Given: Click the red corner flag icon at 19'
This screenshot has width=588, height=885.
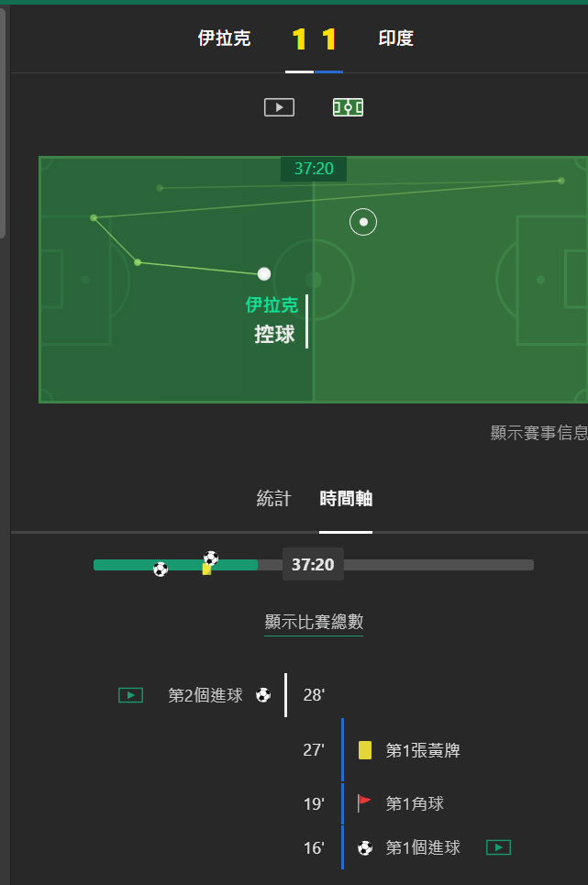Looking at the screenshot, I should point(364,802).
